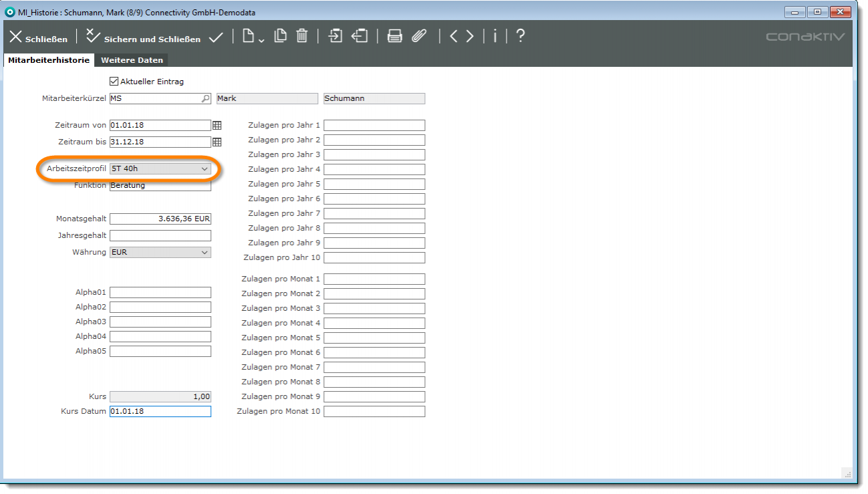Click the Schließen button
Screen dimensions: 868x494
[x=38, y=37]
